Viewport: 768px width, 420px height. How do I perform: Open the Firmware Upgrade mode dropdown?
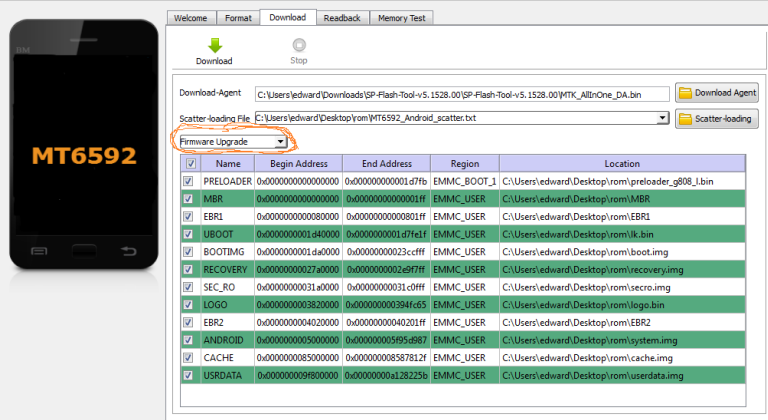coord(233,142)
